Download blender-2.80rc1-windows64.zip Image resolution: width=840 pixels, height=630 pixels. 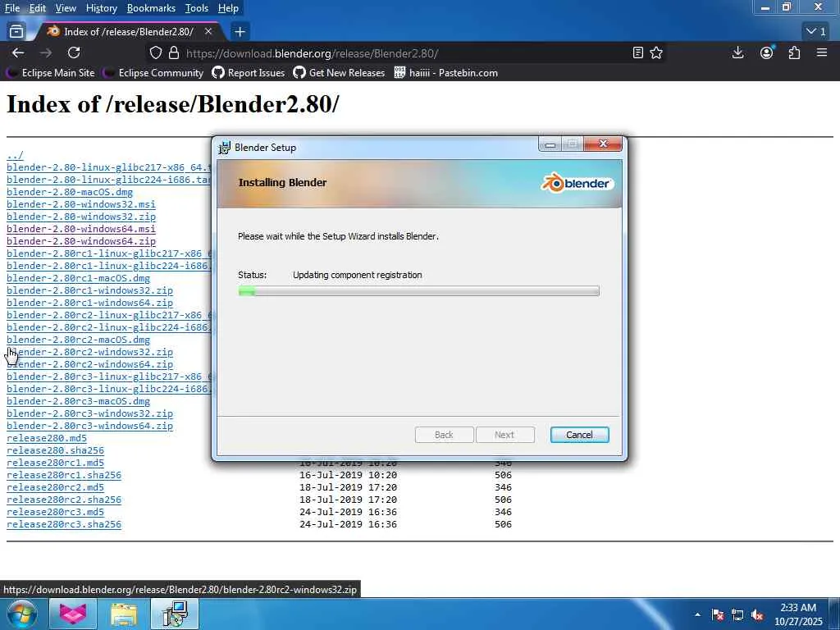[x=89, y=303]
